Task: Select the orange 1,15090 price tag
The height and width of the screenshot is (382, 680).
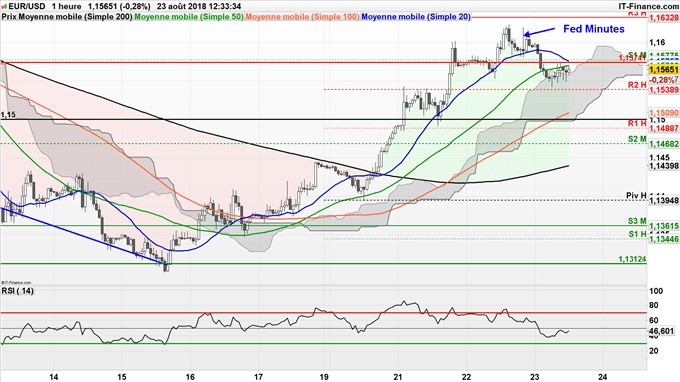Action: (664, 112)
